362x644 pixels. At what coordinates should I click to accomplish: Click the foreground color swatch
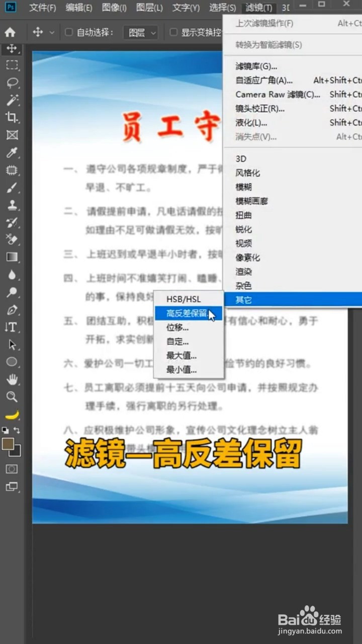pyautogui.click(x=7, y=443)
